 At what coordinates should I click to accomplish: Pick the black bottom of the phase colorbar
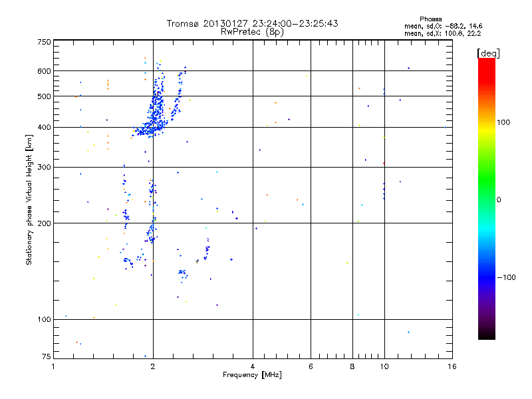487,334
